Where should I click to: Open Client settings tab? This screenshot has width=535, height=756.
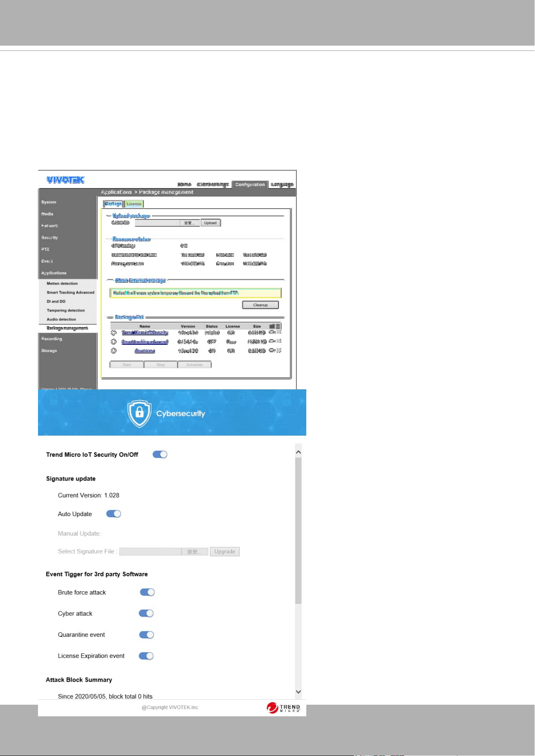click(x=213, y=185)
